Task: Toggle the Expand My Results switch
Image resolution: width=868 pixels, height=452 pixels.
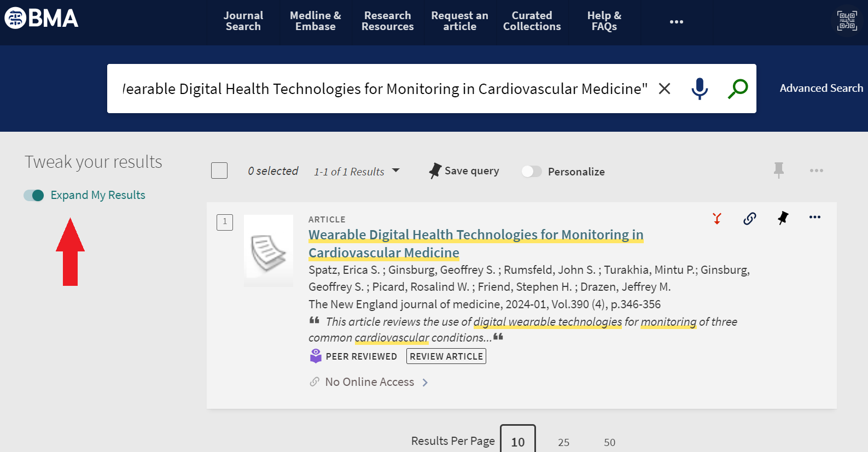Action: coord(34,196)
